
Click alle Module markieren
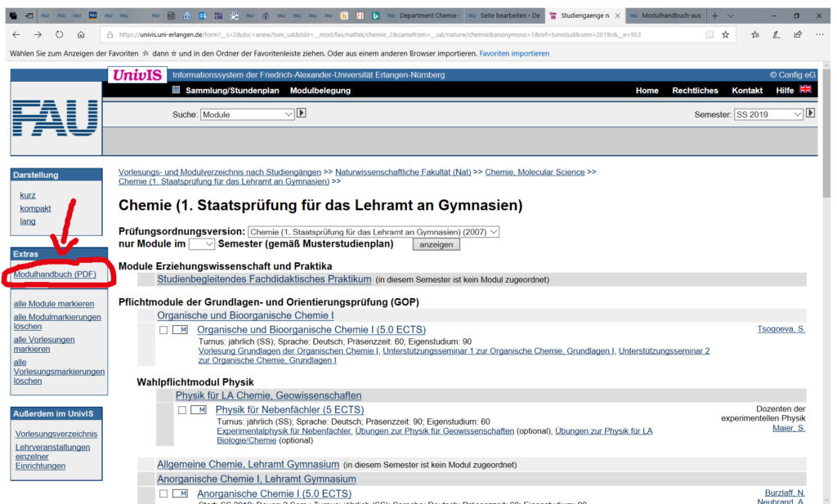(x=54, y=304)
